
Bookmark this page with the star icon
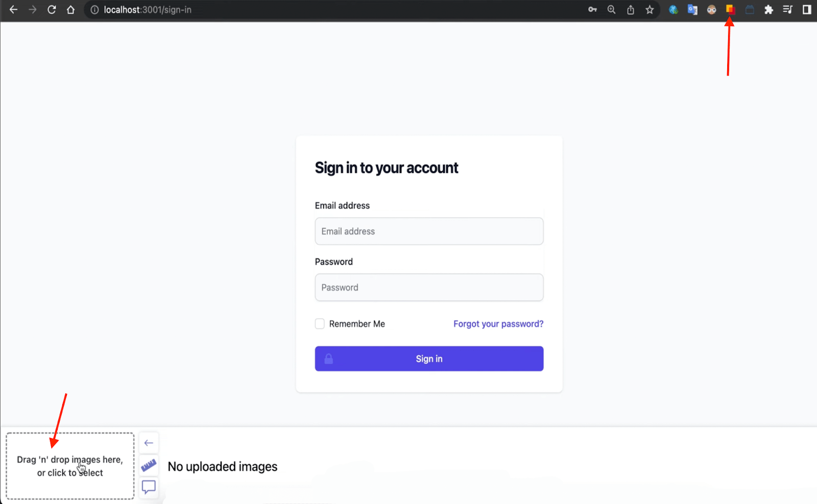pyautogui.click(x=650, y=10)
